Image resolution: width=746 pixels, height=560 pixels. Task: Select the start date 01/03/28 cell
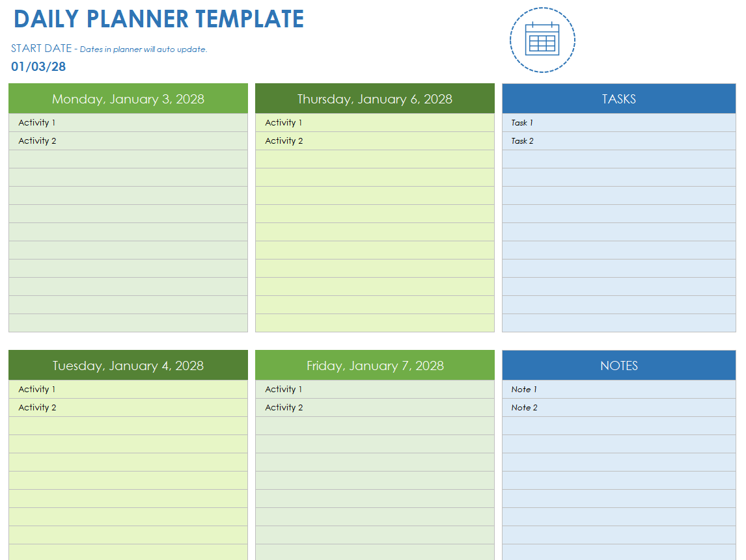pos(38,66)
